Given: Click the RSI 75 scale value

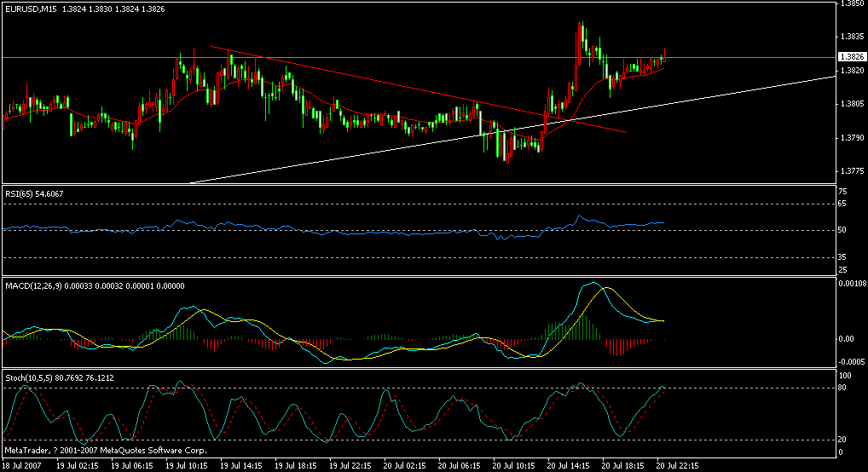Looking at the screenshot, I should pos(842,192).
